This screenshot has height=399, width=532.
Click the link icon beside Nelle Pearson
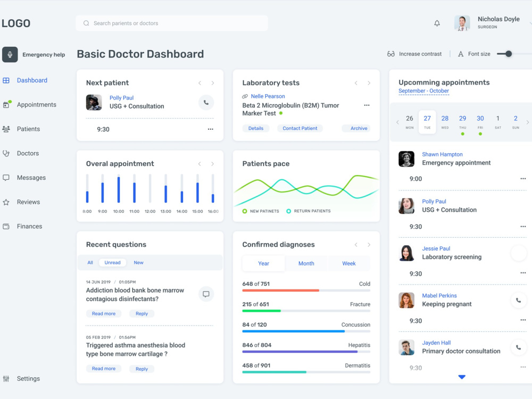pyautogui.click(x=245, y=96)
